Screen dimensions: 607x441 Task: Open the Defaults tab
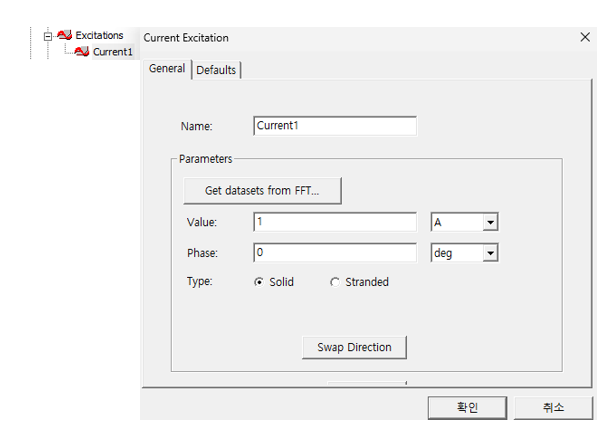coord(216,70)
